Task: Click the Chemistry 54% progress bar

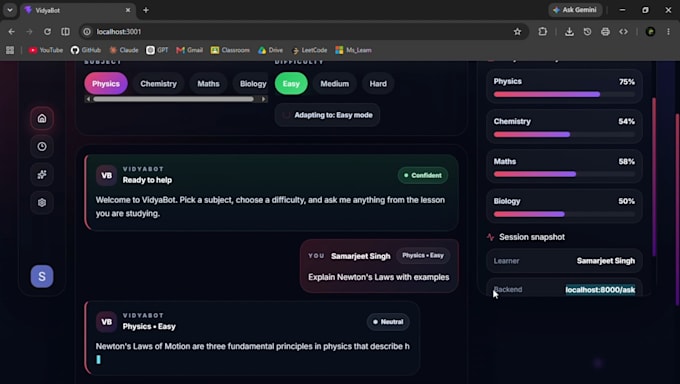Action: coord(564,135)
